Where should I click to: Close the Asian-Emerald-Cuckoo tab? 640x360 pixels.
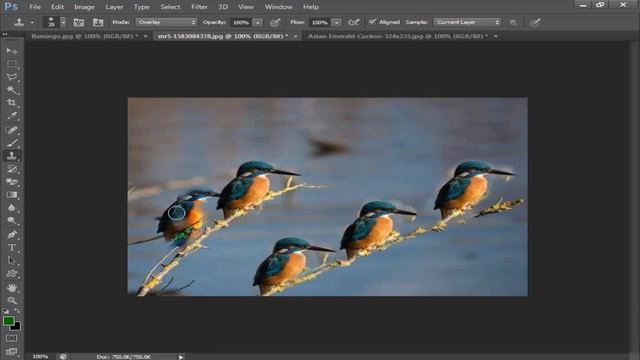coord(496,36)
